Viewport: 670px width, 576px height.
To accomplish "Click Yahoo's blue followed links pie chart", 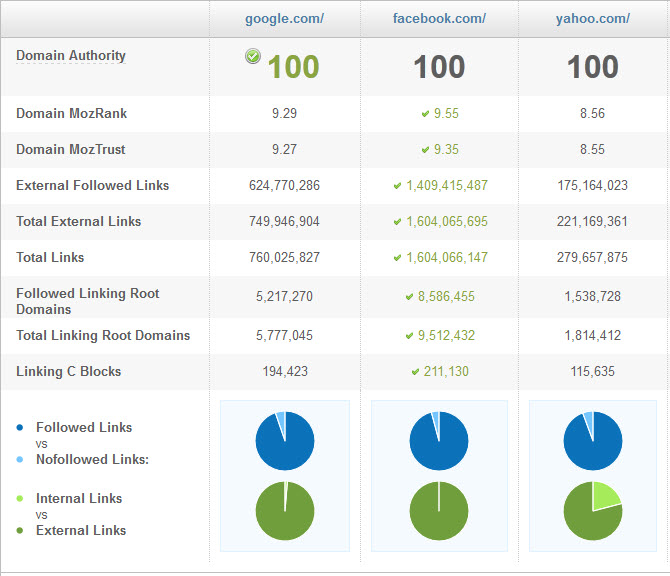I will tap(593, 441).
